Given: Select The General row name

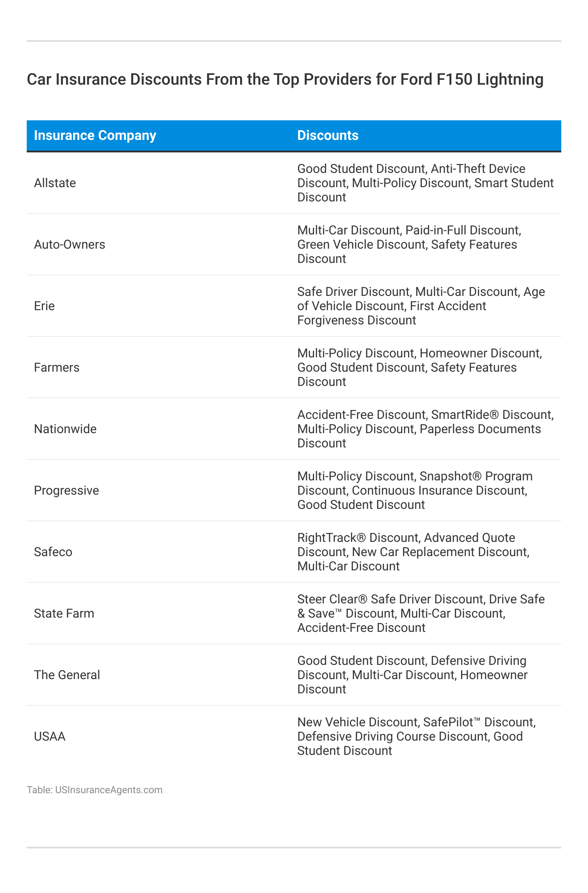Looking at the screenshot, I should pyautogui.click(x=67, y=675).
